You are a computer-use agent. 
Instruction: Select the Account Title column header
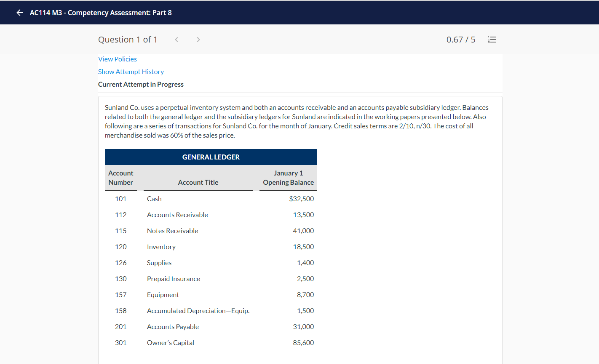coord(198,182)
